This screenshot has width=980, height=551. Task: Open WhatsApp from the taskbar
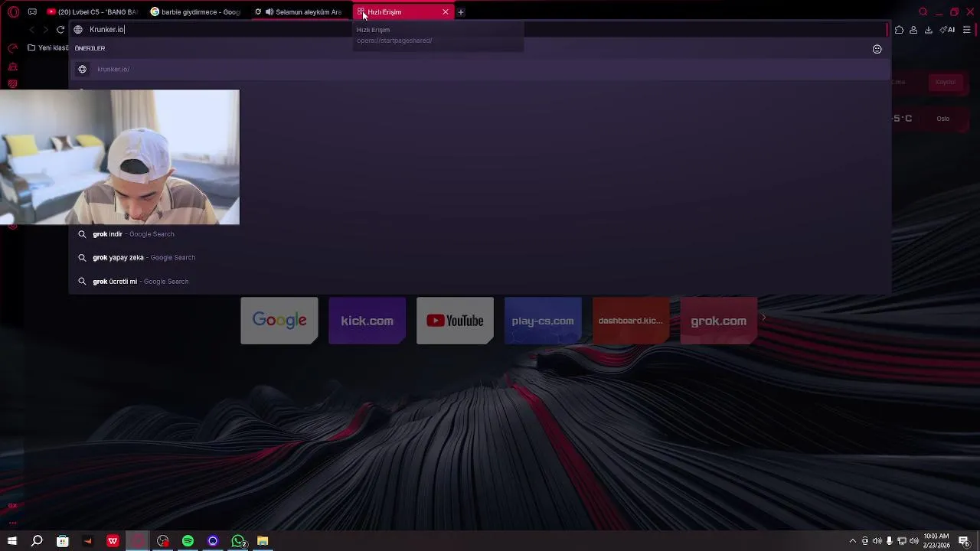tap(238, 541)
